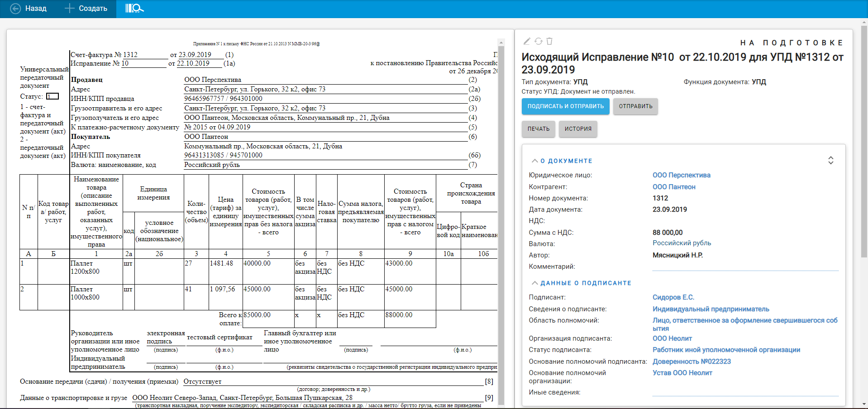
Task: Click the sum value 88 000,00
Action: tap(667, 233)
